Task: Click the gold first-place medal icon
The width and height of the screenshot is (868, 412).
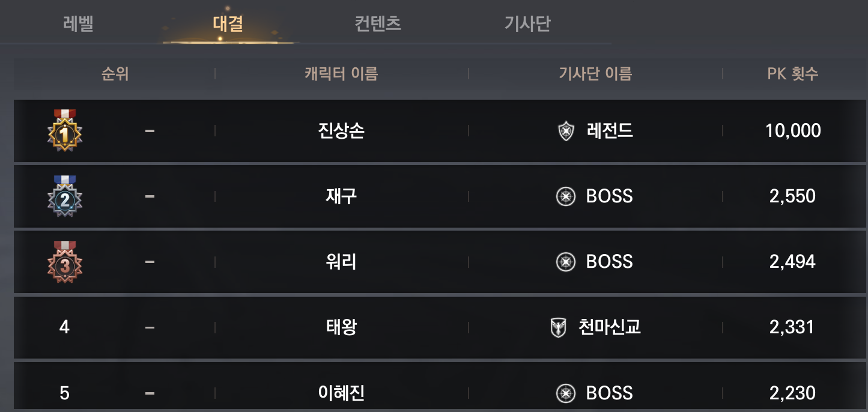Action: coord(64,130)
